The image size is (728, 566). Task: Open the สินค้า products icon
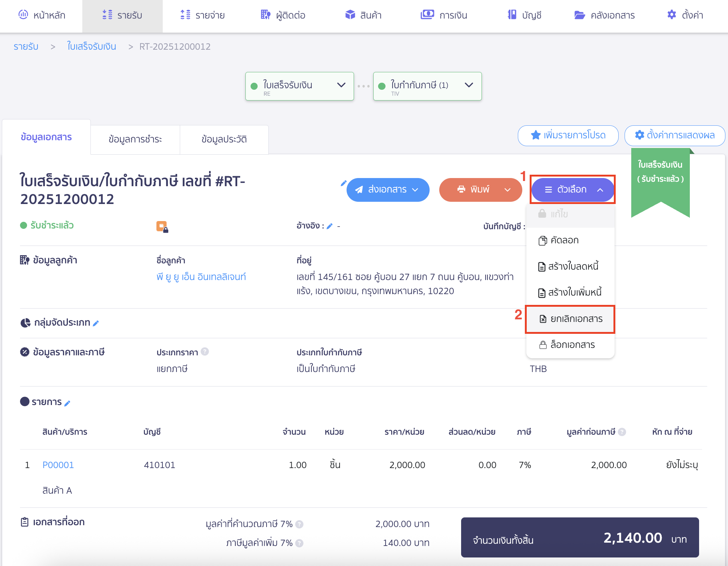pos(350,15)
